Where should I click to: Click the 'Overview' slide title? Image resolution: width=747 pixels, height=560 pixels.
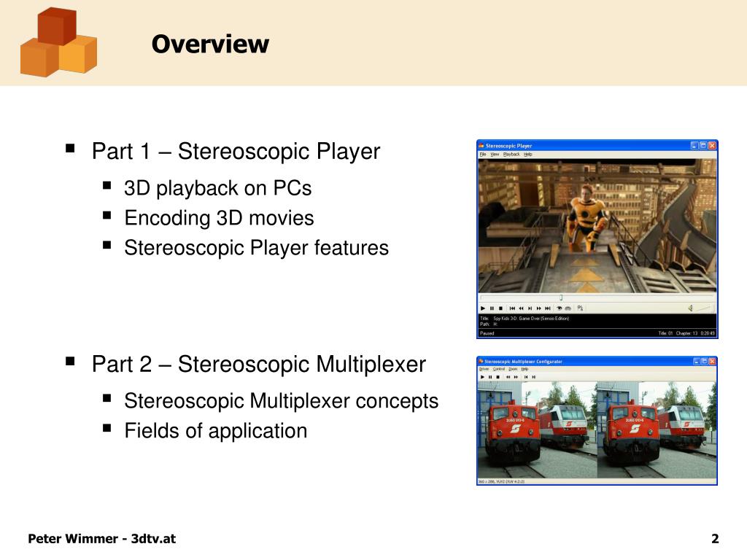[x=210, y=44]
